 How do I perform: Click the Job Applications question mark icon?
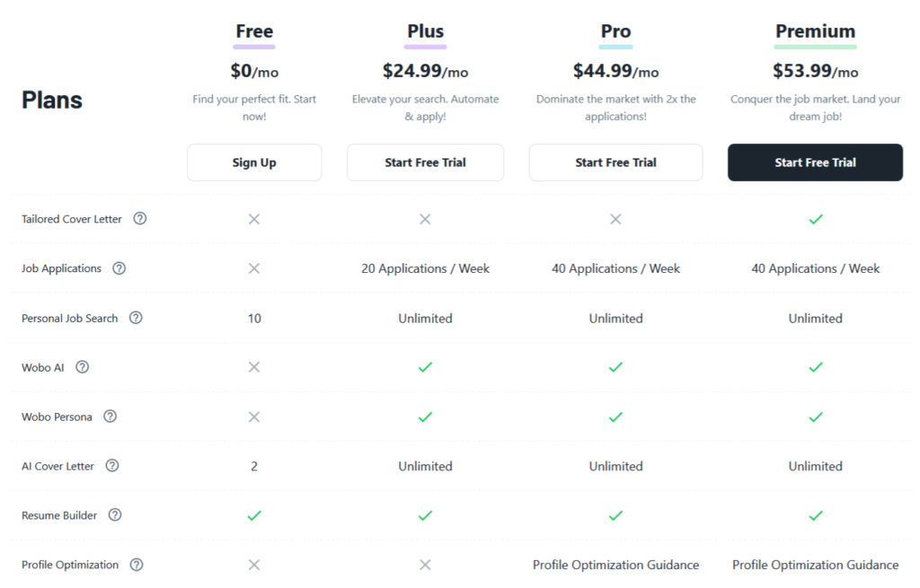click(118, 268)
